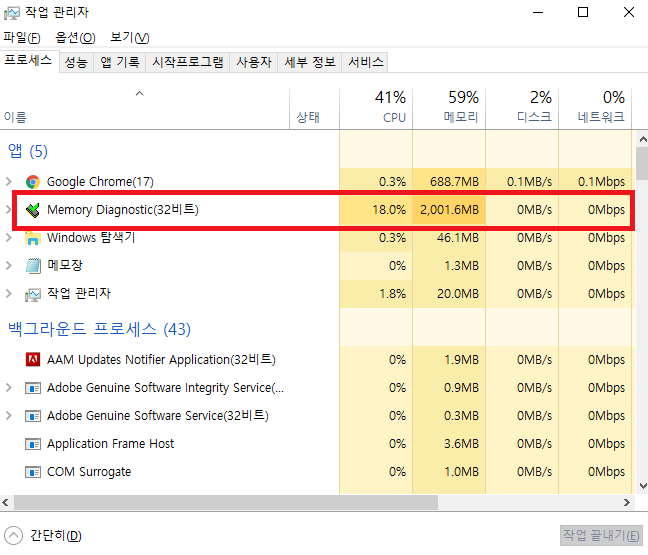
Task: Click AAM Updates Notifier's 1.9MB memory value
Action: [461, 360]
